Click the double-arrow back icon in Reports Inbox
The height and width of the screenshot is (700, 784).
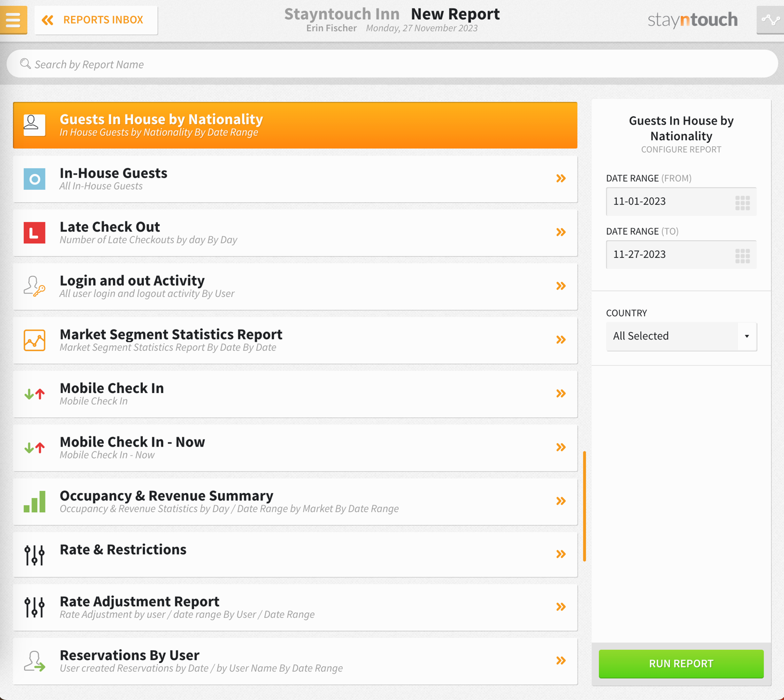coord(48,20)
